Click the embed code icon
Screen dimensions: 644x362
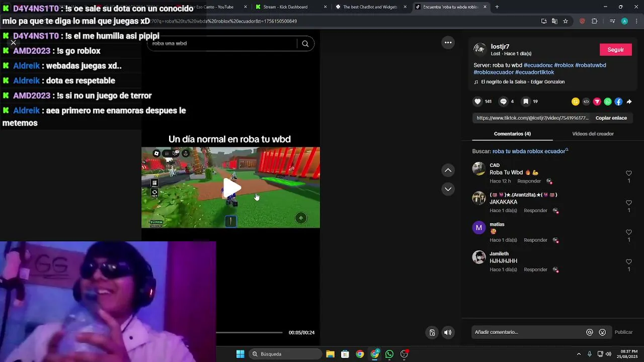pyautogui.click(x=586, y=102)
